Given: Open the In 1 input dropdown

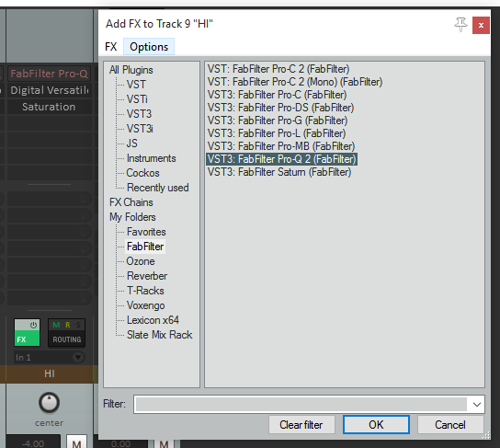Looking at the screenshot, I should click(49, 357).
